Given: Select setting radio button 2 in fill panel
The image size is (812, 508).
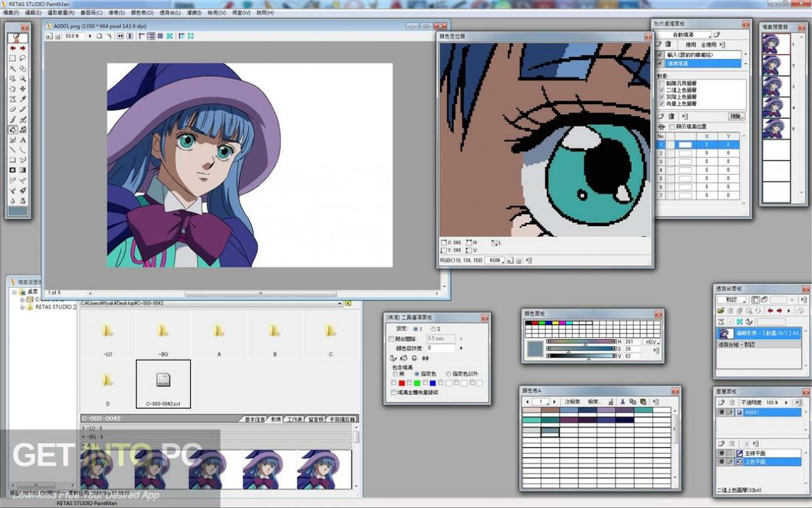Looking at the screenshot, I should click(x=433, y=329).
